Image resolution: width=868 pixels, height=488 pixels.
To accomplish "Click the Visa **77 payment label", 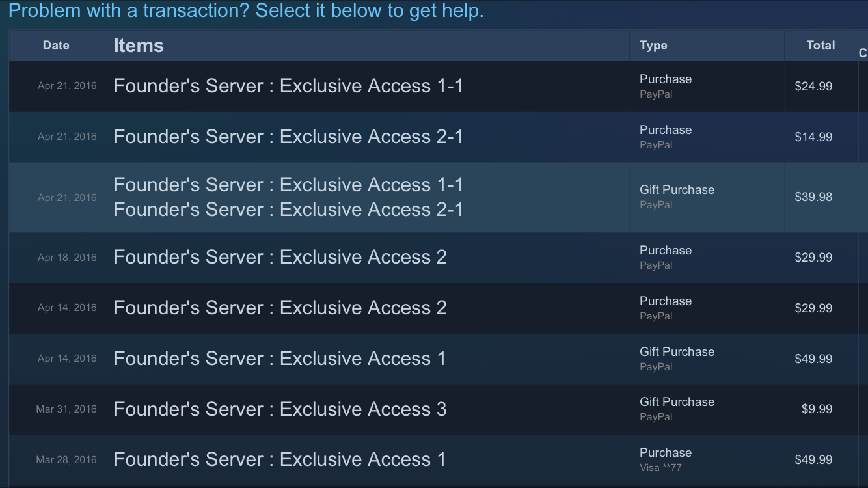I will [x=660, y=467].
